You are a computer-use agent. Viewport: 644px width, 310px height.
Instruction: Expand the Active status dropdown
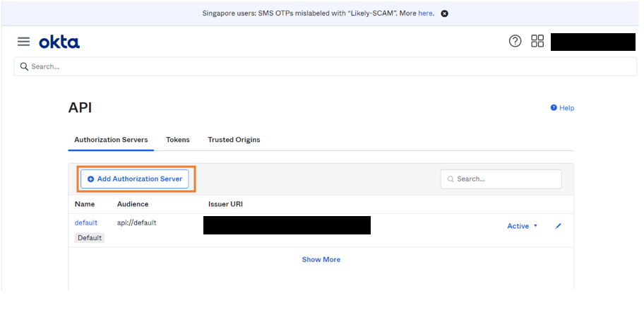[x=523, y=226]
